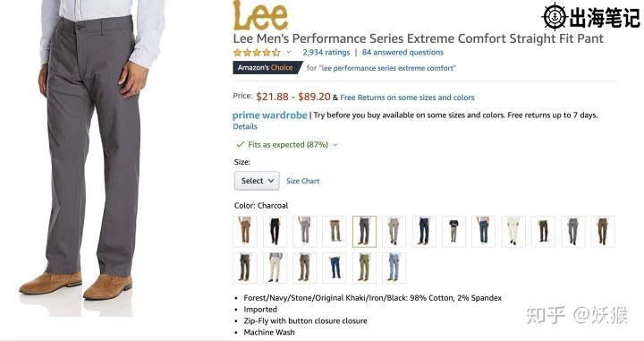Expand the Fits as expected (87%) details
Viewport: 644px width, 341px height.
tap(287, 145)
